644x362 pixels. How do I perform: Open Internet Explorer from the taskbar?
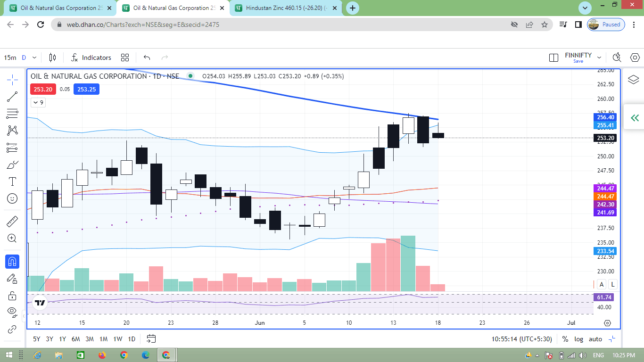(37, 355)
